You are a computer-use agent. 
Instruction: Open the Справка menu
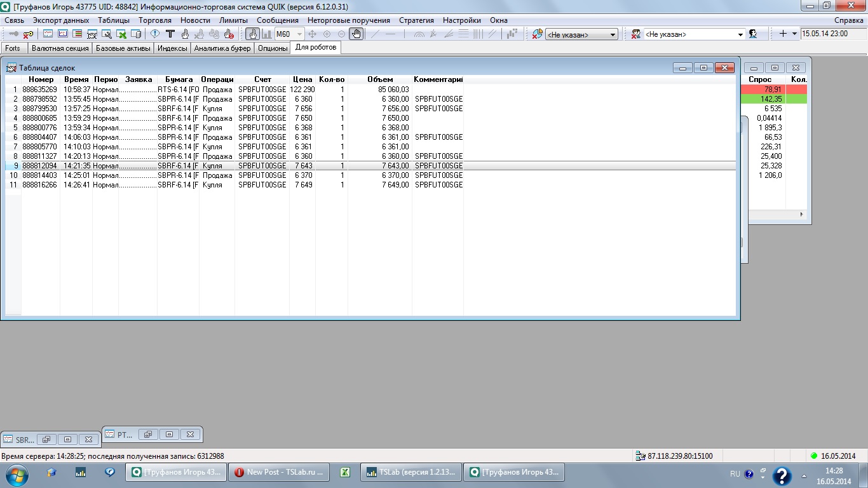(849, 20)
